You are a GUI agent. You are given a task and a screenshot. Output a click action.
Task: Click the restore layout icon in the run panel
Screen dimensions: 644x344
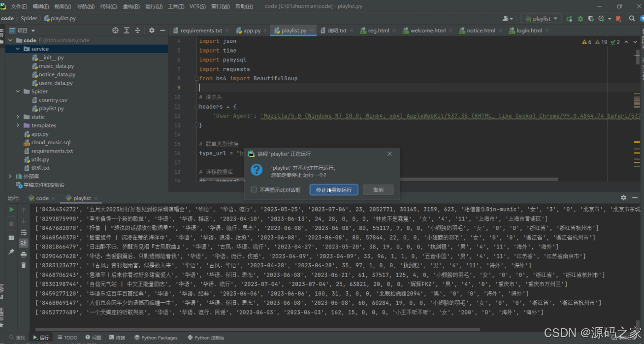11,238
